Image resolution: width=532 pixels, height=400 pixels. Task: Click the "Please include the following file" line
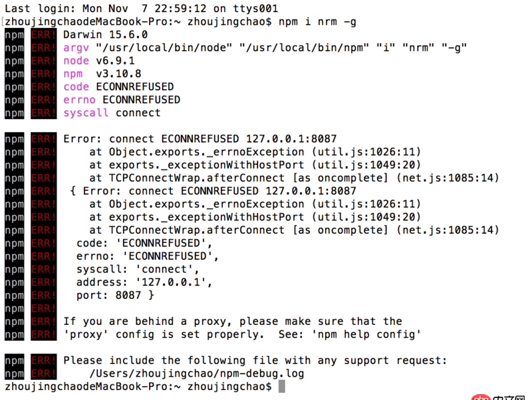[x=255, y=360]
